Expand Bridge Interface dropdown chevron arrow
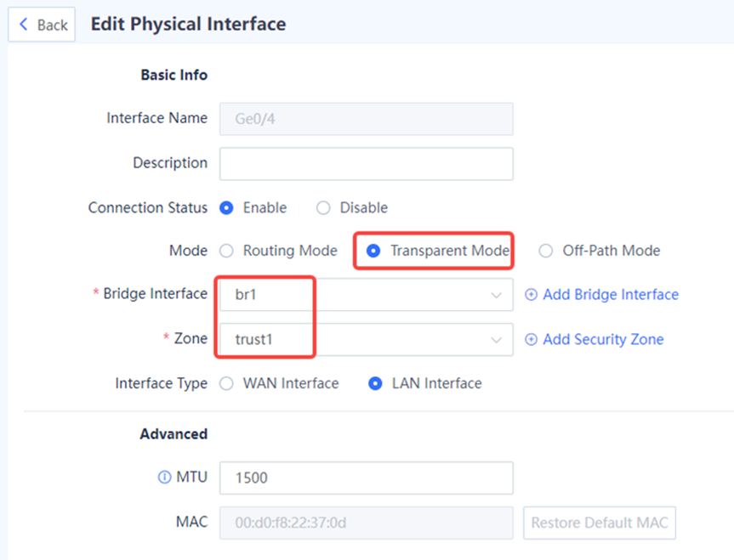 [496, 295]
